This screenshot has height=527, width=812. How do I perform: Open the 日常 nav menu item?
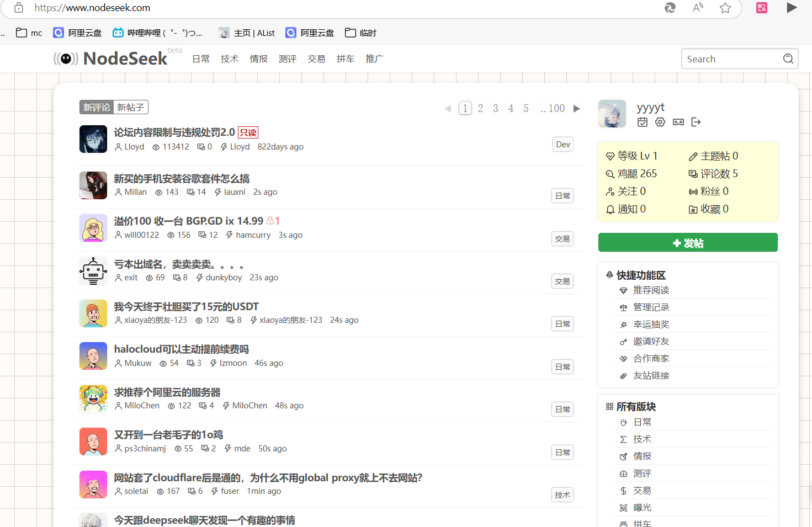tap(201, 59)
